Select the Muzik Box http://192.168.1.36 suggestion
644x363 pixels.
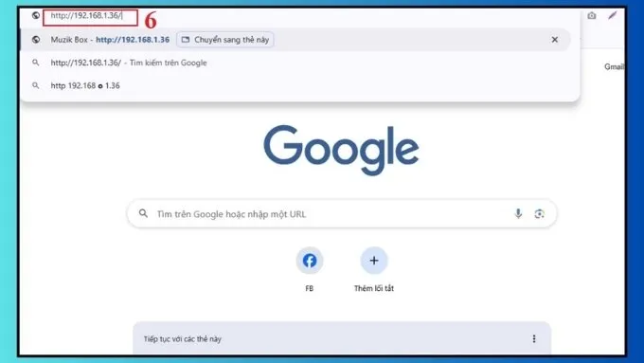295,40
